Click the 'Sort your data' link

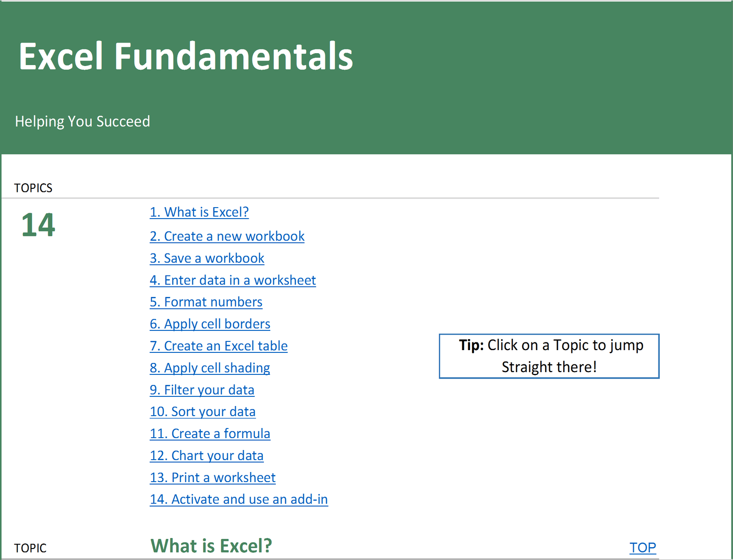(202, 412)
